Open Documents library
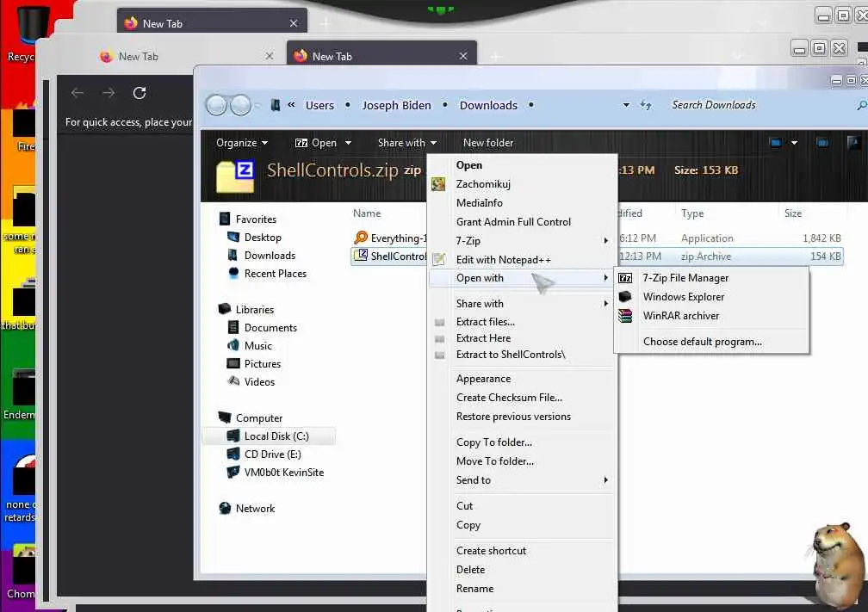868x612 pixels. pyautogui.click(x=270, y=328)
